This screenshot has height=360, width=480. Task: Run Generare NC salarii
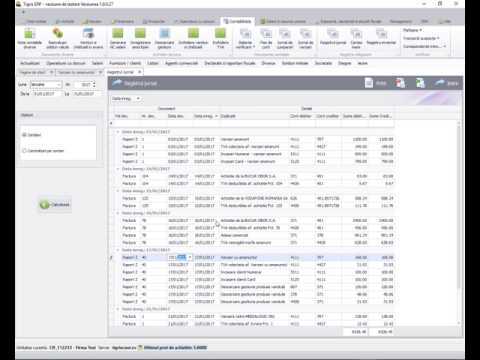click(118, 38)
